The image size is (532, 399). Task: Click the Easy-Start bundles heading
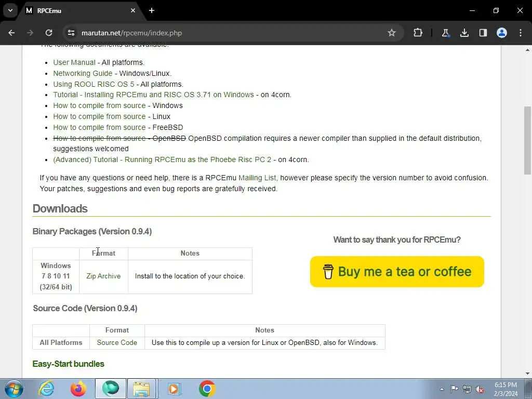(x=69, y=364)
